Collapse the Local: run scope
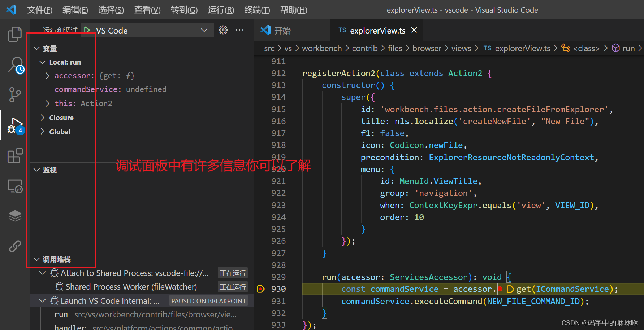Image resolution: width=644 pixels, height=330 pixels. (42, 62)
